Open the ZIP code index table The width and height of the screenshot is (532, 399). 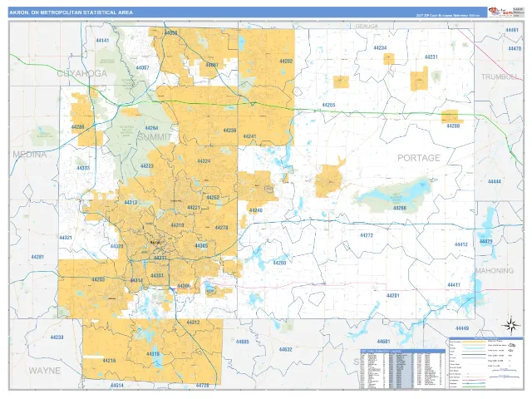tap(402, 369)
